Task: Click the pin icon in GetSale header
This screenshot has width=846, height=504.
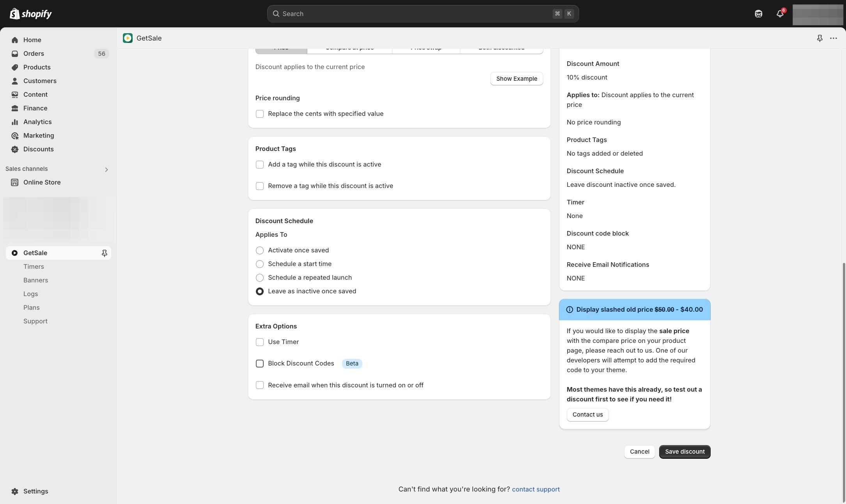Action: pos(819,38)
